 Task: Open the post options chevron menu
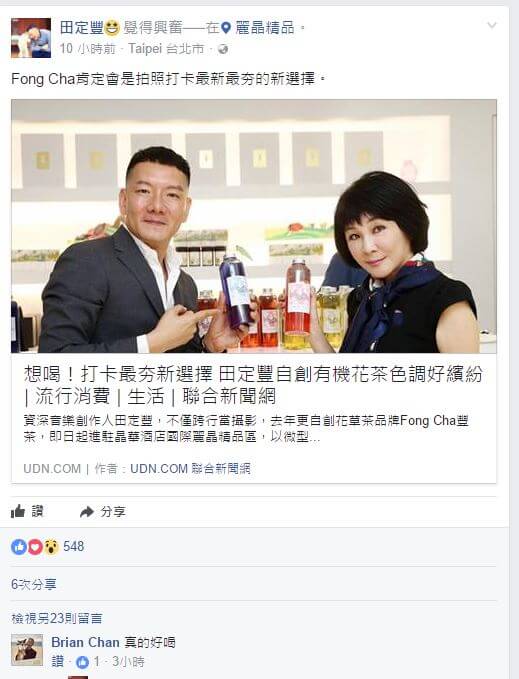[492, 25]
